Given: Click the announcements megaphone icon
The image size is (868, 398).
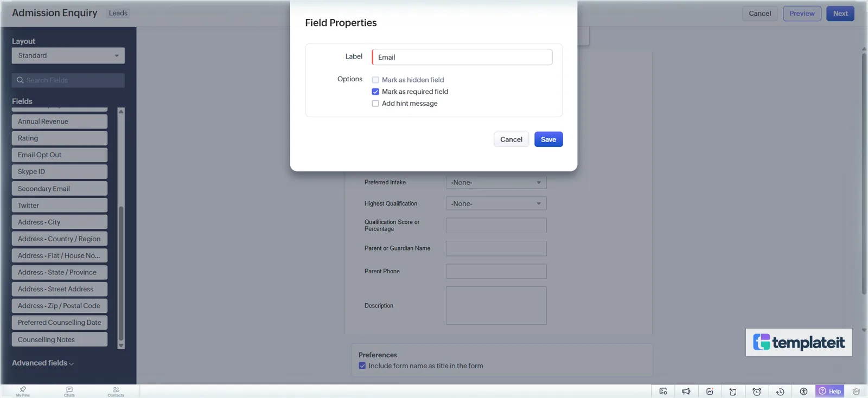Looking at the screenshot, I should click(x=686, y=391).
